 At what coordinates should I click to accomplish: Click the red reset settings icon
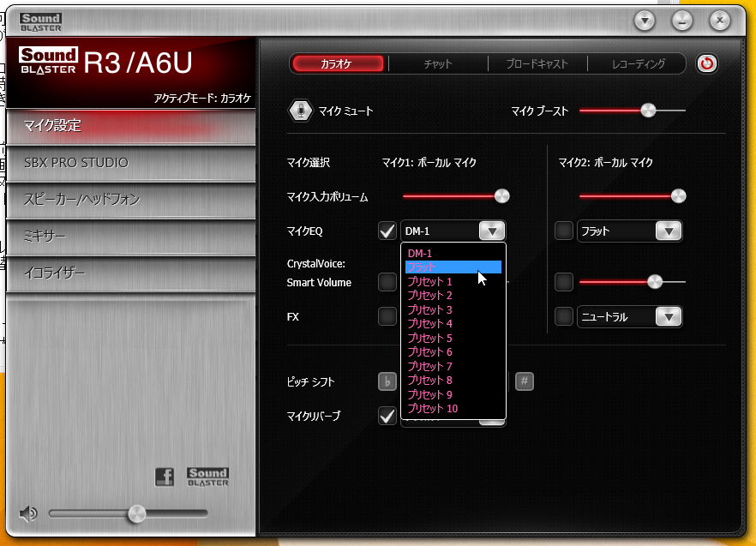[707, 63]
